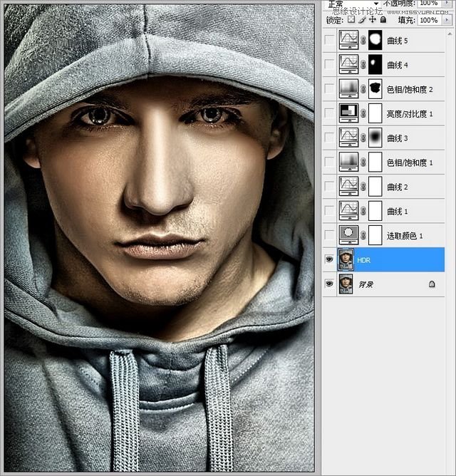Hide the 背景 layer via eye icon
Image resolution: width=456 pixels, height=476 pixels.
tap(328, 284)
